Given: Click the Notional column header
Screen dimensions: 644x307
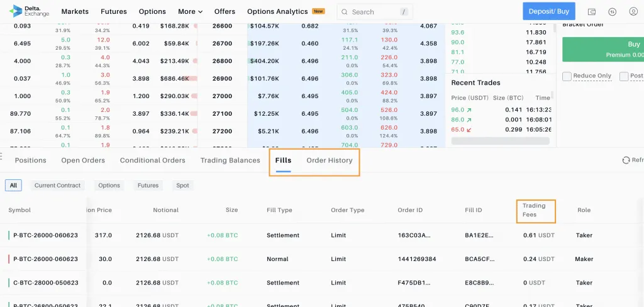Looking at the screenshot, I should pyautogui.click(x=166, y=210).
